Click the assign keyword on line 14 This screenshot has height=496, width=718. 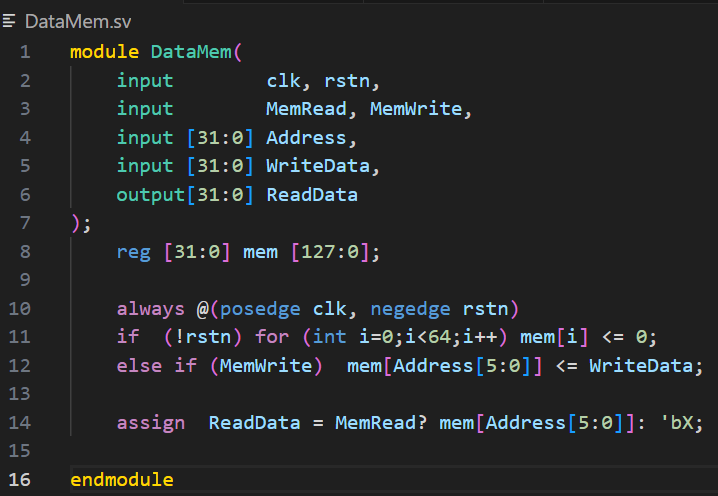150,423
